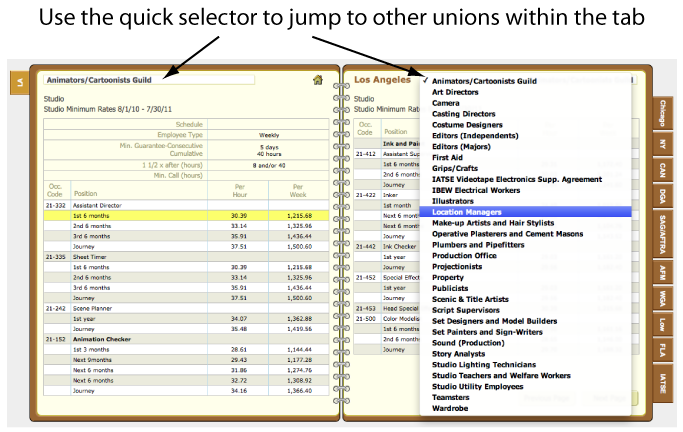The image size is (683, 432).
Task: Select Wardrobe at the list bottom
Action: pyautogui.click(x=450, y=408)
